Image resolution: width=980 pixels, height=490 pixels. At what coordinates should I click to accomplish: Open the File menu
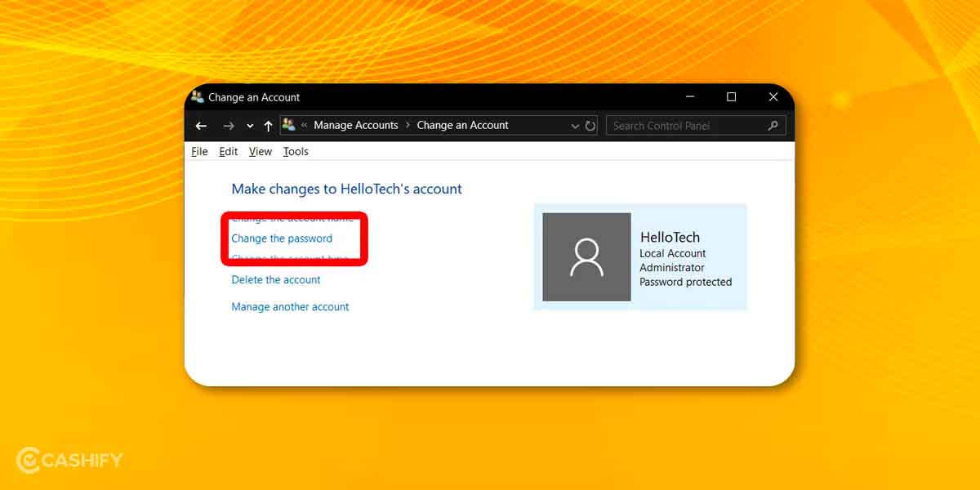[x=198, y=151]
